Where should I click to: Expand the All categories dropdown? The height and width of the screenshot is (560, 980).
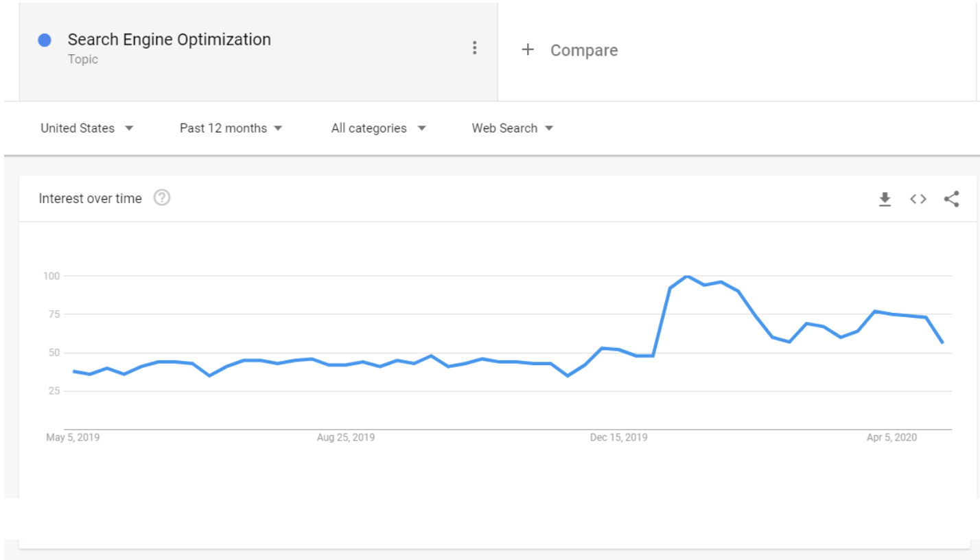[379, 128]
